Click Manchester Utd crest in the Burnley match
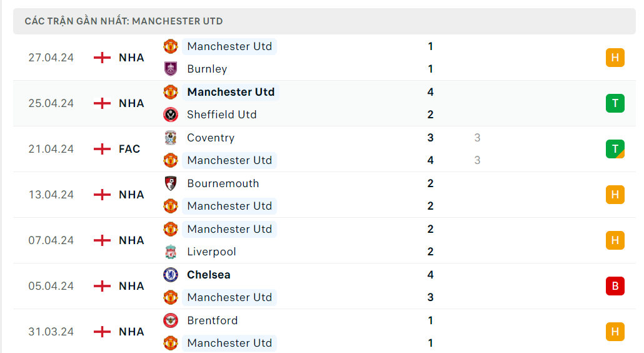Image resolution: width=644 pixels, height=353 pixels. point(171,46)
